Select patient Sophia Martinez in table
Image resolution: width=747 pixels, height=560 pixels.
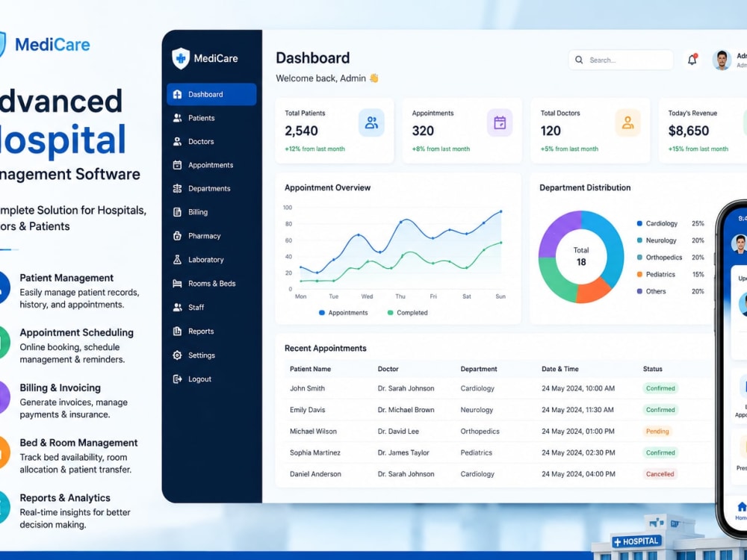(315, 453)
